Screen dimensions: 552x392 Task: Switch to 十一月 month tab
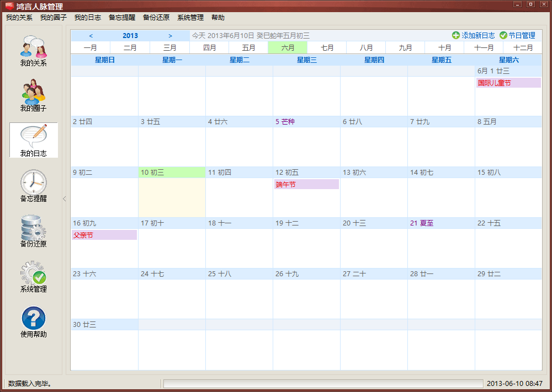point(484,47)
